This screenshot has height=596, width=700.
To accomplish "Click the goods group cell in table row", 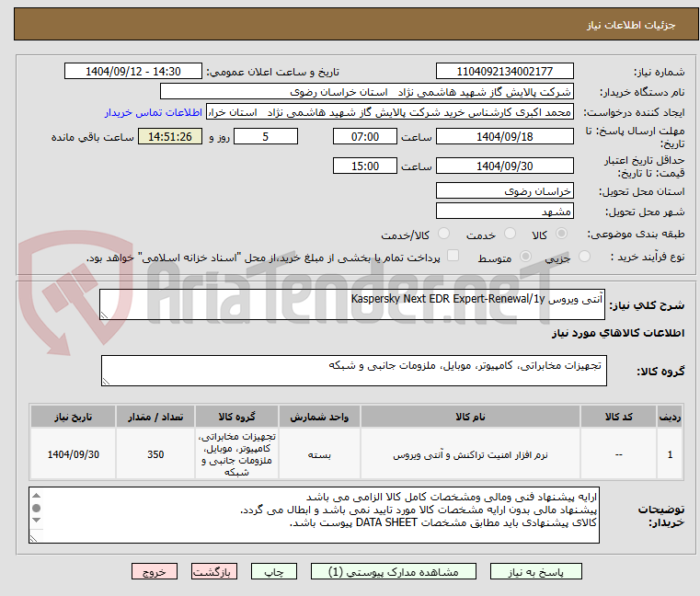I will click(236, 454).
